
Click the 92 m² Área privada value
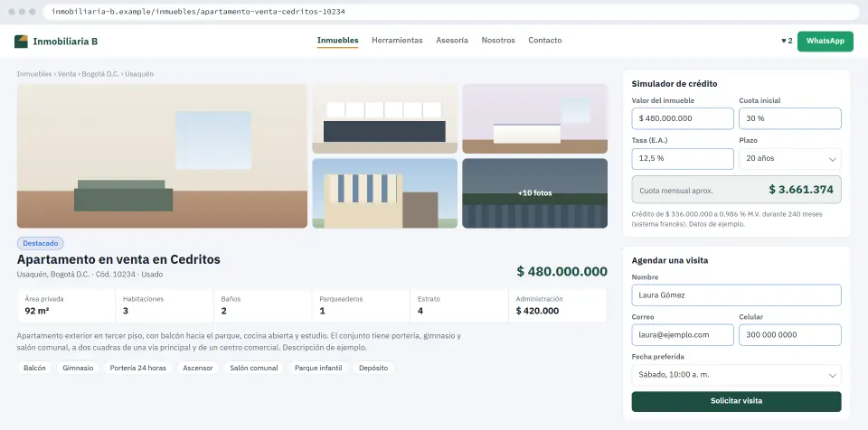click(37, 311)
